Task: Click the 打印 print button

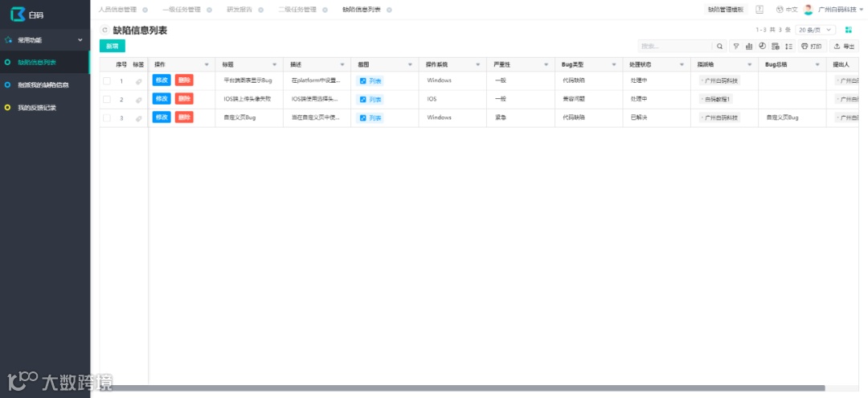Action: (812, 47)
